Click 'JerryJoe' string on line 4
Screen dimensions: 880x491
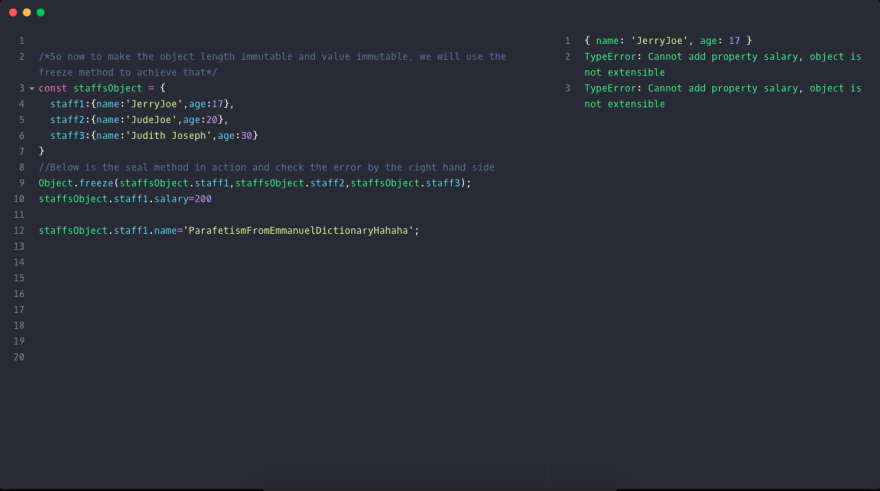tap(154, 104)
